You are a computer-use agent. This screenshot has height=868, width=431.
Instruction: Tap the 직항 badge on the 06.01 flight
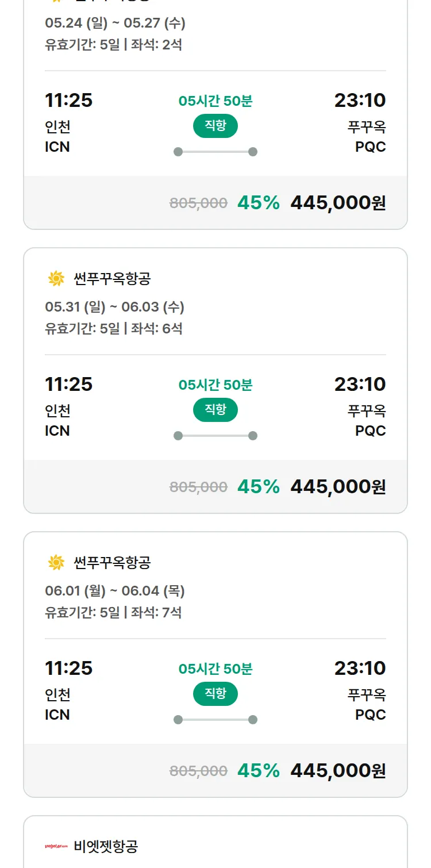click(215, 694)
